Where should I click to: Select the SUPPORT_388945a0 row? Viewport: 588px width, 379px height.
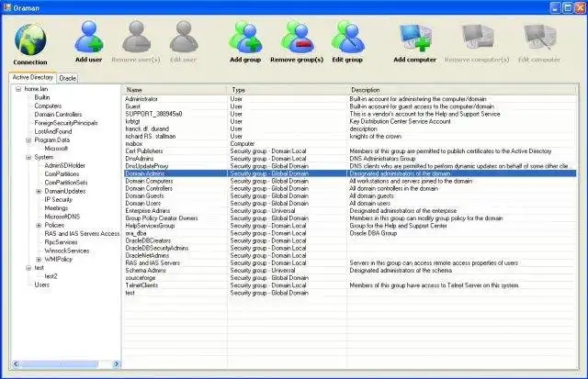tap(350, 114)
